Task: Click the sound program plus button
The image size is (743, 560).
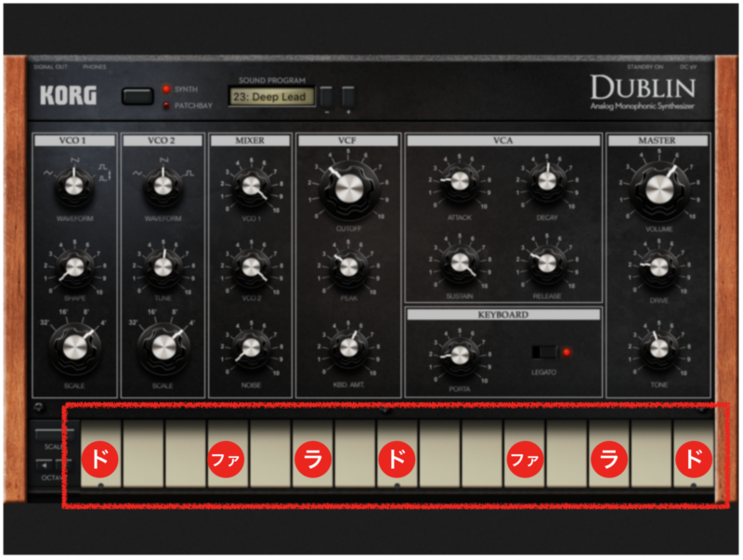Action: (348, 98)
